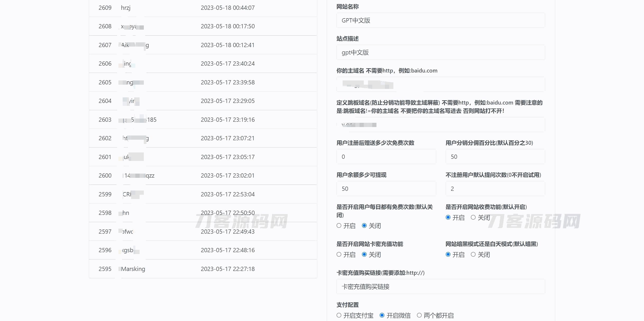Enable daily free count 开启 radio
644x321 pixels.
point(339,226)
